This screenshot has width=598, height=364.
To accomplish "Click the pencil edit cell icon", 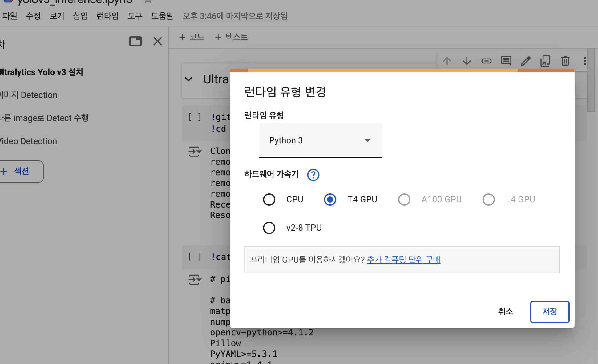I will (x=526, y=61).
